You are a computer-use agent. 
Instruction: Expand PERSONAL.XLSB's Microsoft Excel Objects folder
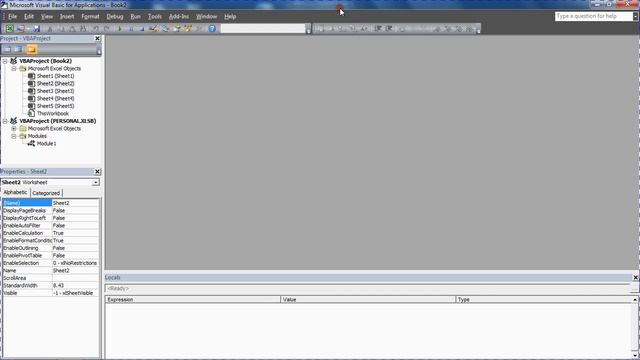[13, 129]
